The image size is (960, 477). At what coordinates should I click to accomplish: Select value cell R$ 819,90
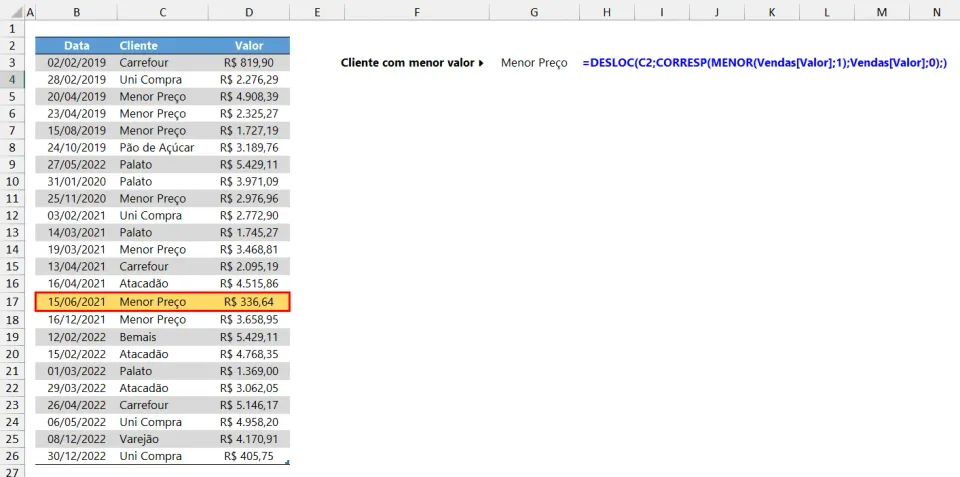point(249,62)
